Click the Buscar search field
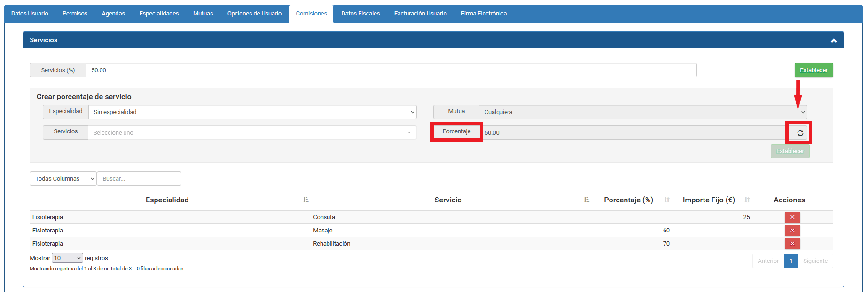This screenshot has width=868, height=292. point(139,179)
